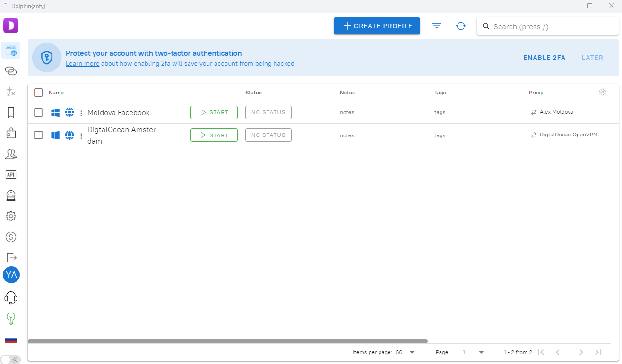Tick the select-all checkbox in the header
This screenshot has height=364, width=622.
(38, 93)
